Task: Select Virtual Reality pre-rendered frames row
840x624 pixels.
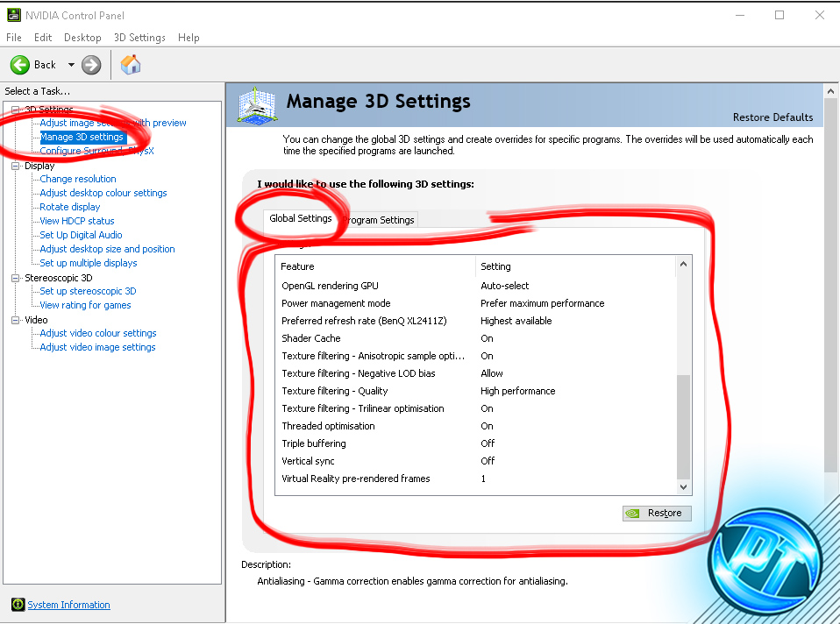Action: click(x=476, y=479)
